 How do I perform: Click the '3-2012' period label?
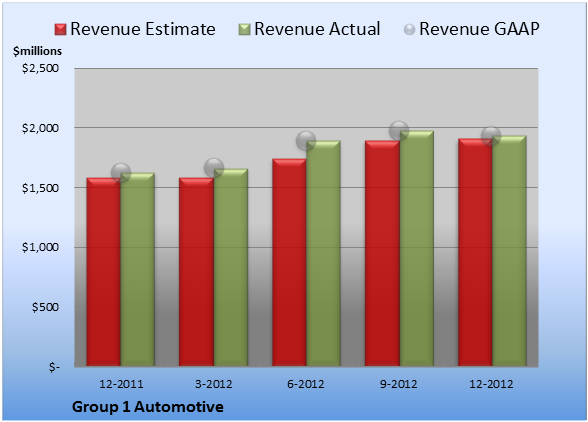(x=214, y=384)
